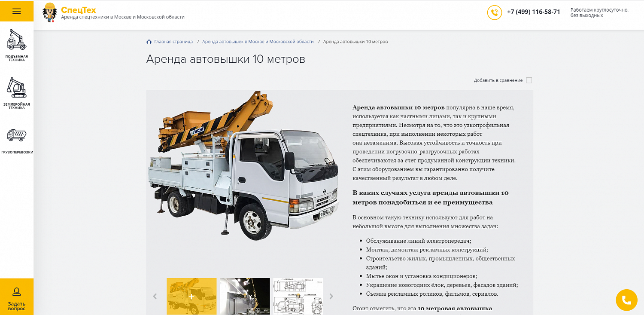Click list item Съемка рекламных роликов
Screen dimensions: 644x315
(432, 294)
